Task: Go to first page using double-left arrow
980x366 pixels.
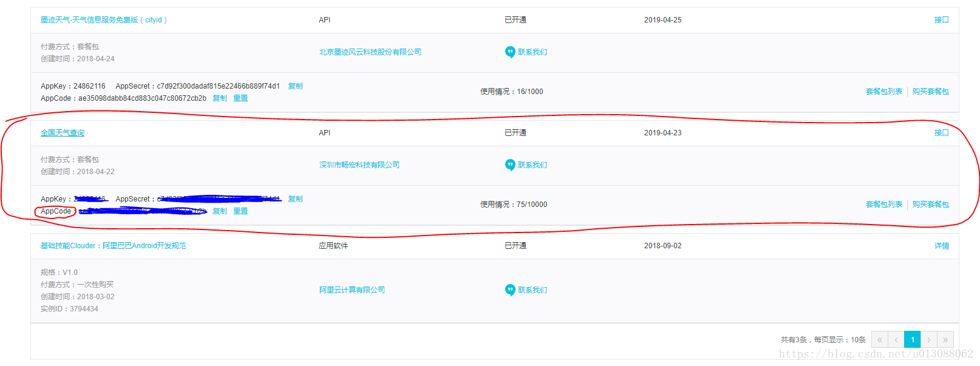Action: 880,339
